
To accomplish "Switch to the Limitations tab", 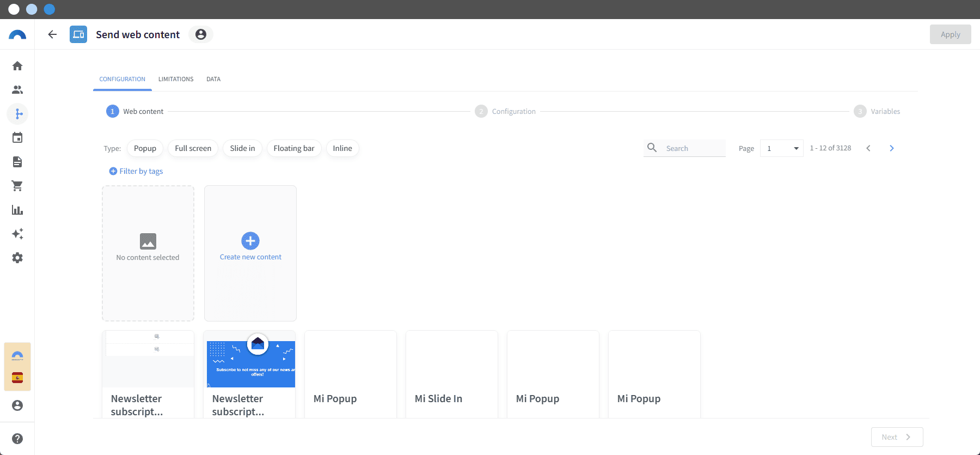I will point(176,79).
